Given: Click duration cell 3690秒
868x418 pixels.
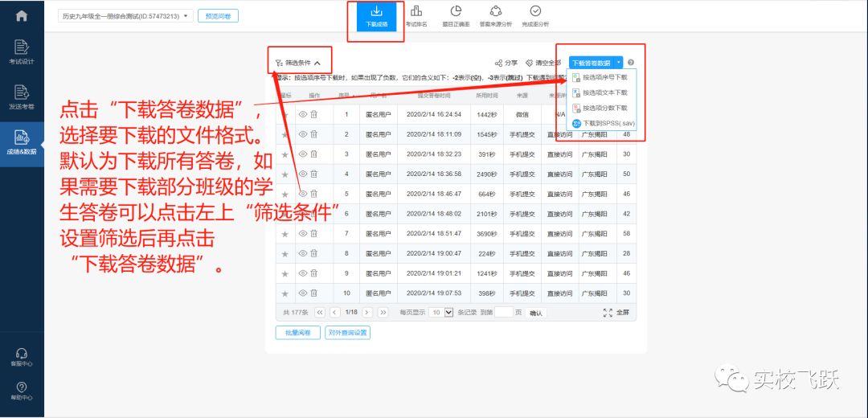Looking at the screenshot, I should [x=486, y=234].
